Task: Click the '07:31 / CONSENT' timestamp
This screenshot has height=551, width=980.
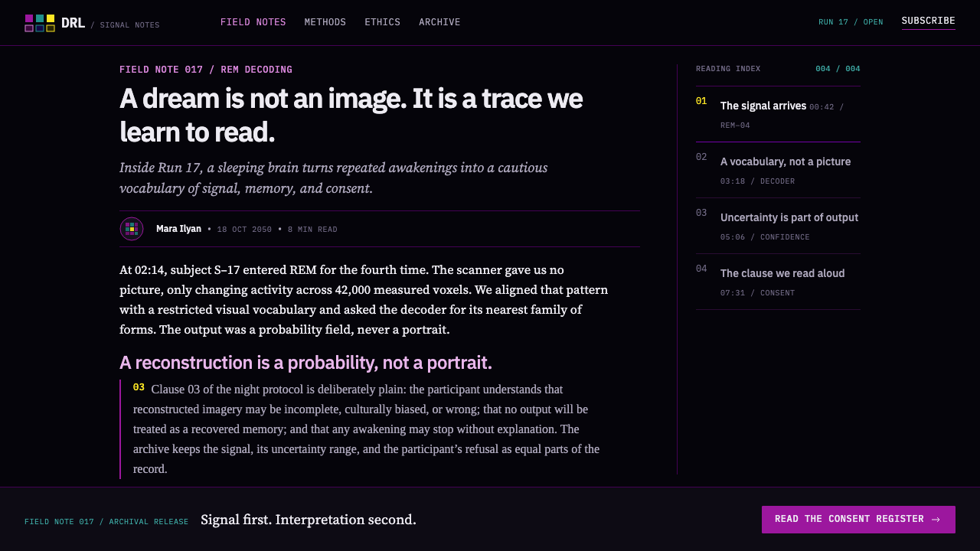Action: [x=758, y=293]
